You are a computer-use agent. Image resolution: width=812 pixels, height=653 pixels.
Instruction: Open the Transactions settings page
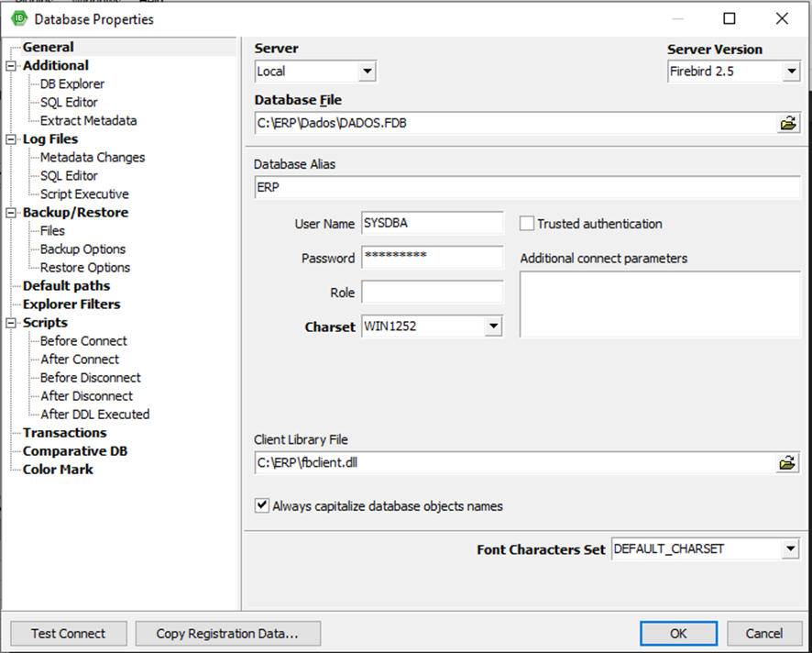(65, 433)
